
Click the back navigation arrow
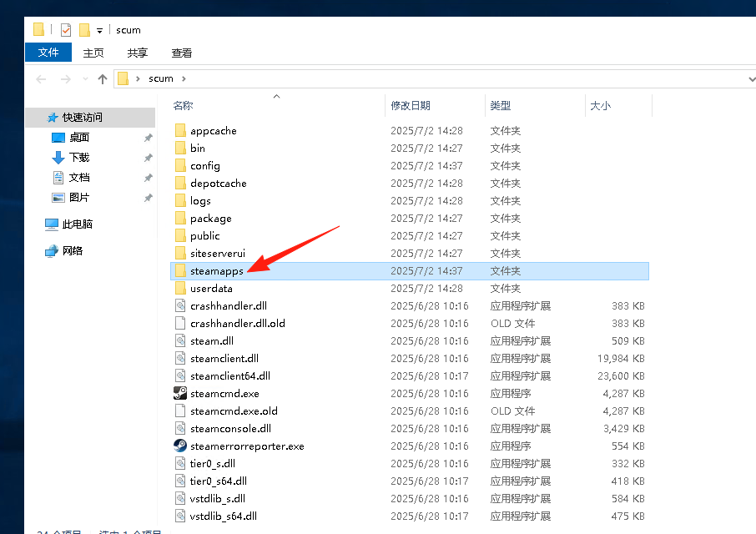coord(40,78)
